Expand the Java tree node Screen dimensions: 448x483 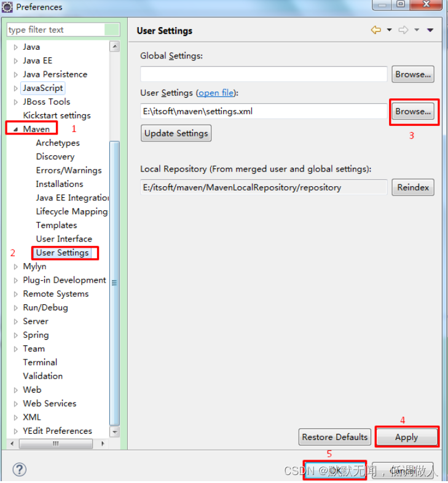coord(16,47)
